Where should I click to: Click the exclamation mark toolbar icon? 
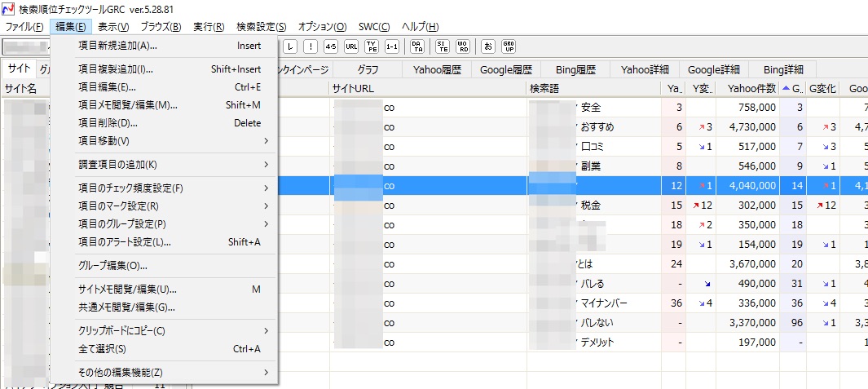coord(311,46)
